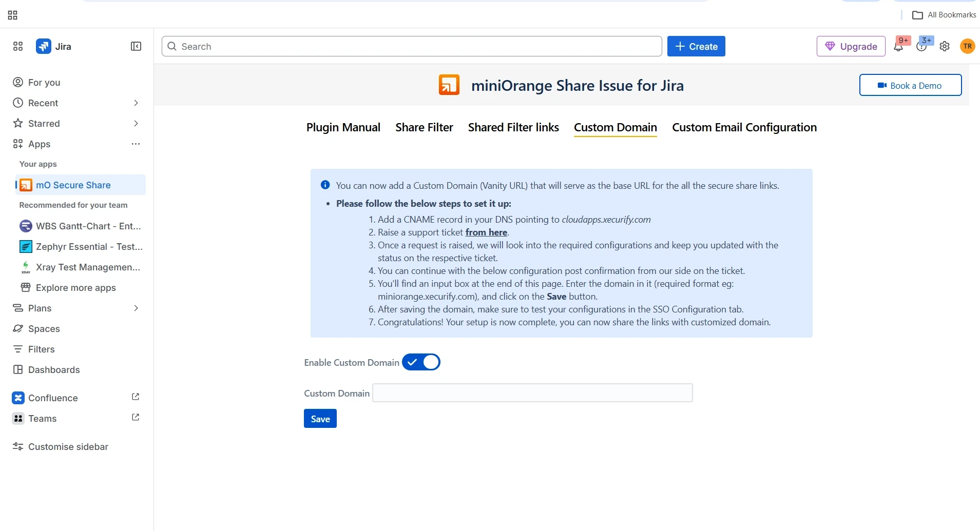
Task: Click 'Please follow the below steps' text
Action: 424,203
